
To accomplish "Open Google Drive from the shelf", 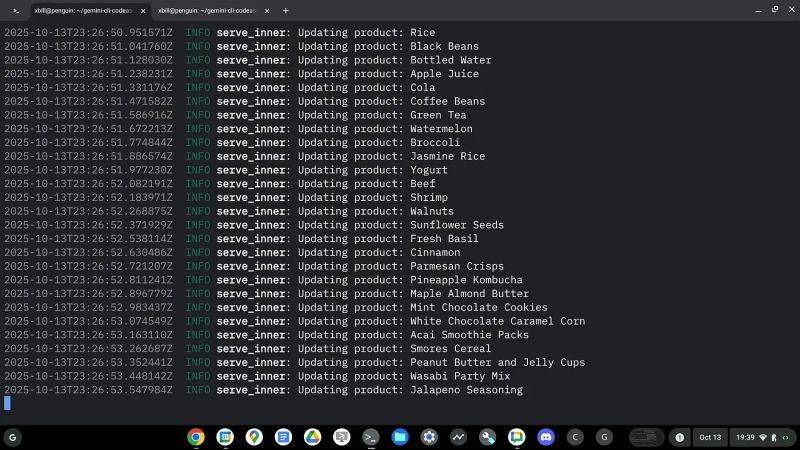I will coord(312,437).
